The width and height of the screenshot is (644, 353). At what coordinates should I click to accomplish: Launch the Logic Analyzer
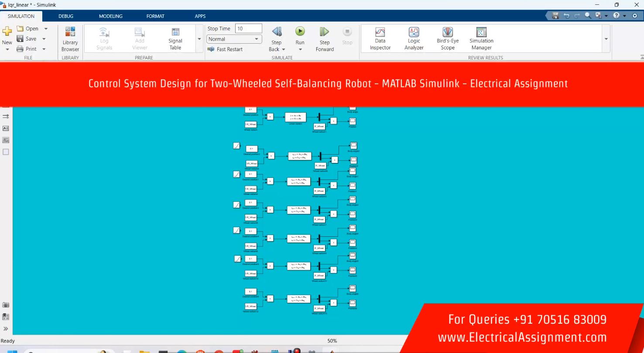[x=414, y=38]
